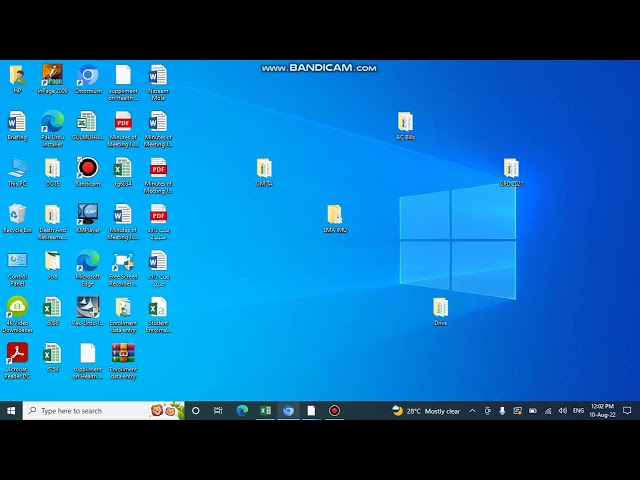Select the GM TA folder
The image size is (640, 480).
[x=264, y=172]
